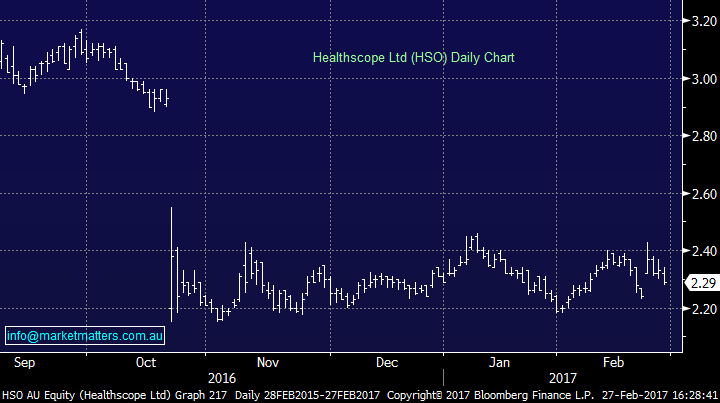Select the 2.40 price axis label
The width and height of the screenshot is (720, 403).
[704, 251]
